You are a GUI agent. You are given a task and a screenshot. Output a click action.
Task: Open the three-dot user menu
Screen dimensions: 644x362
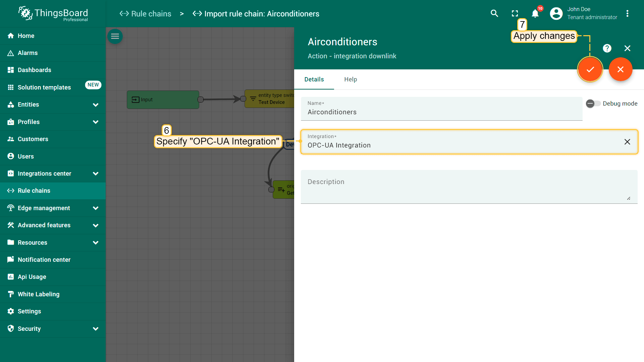tap(627, 13)
